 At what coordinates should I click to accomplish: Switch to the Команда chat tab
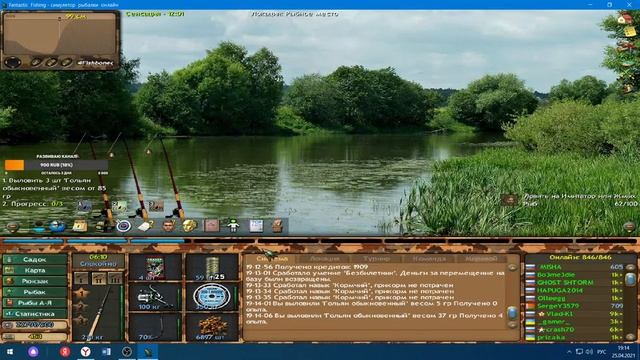[429, 258]
